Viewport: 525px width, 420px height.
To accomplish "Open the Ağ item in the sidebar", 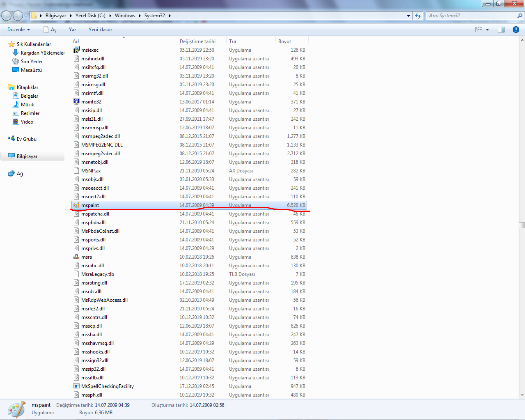I will point(18,173).
